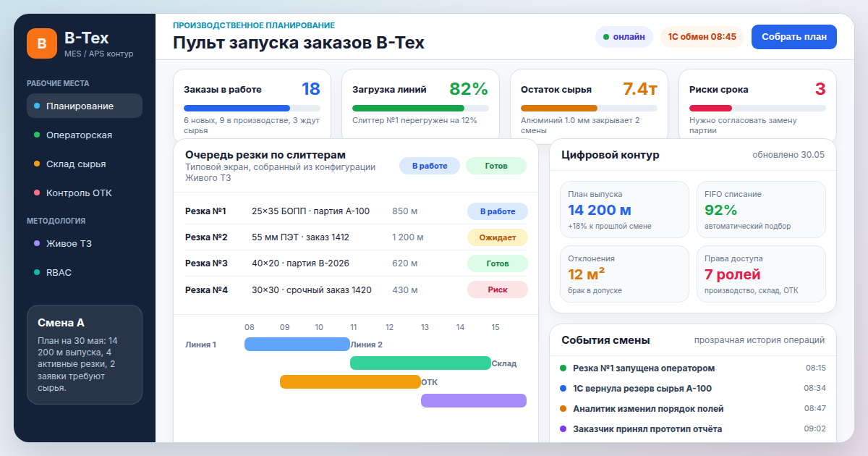868x456 pixels.
Task: Click event Резка №1 запущена оператором
Action: point(643,368)
